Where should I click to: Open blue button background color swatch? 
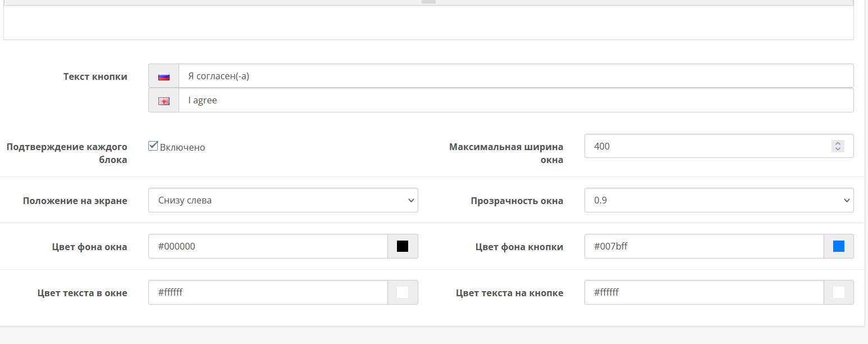tap(839, 246)
